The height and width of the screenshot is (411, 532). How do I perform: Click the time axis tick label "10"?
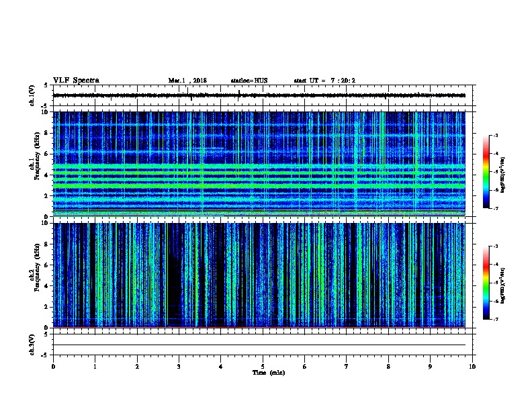(472, 367)
